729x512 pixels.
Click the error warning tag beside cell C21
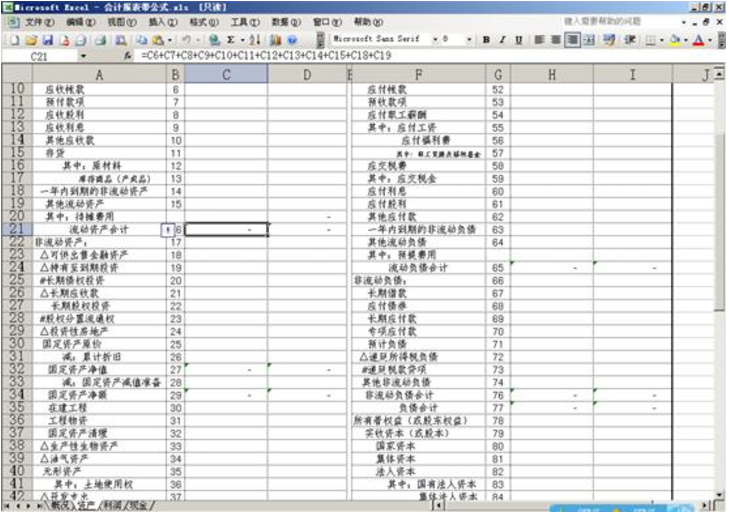(167, 230)
